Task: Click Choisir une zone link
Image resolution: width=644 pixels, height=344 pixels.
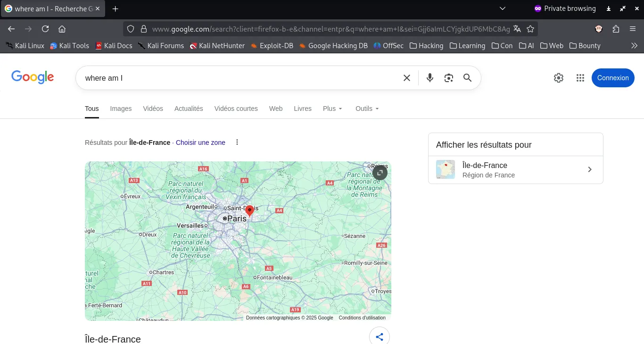Action: click(200, 143)
